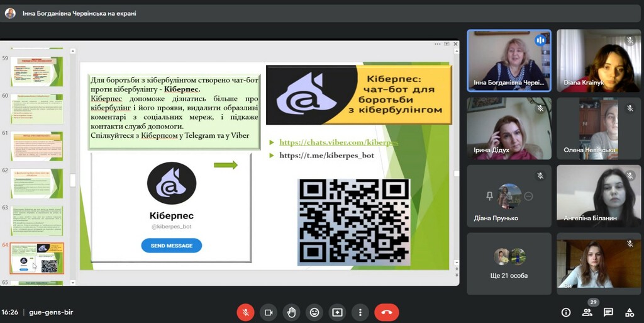Open the activities panel icon

[630, 312]
